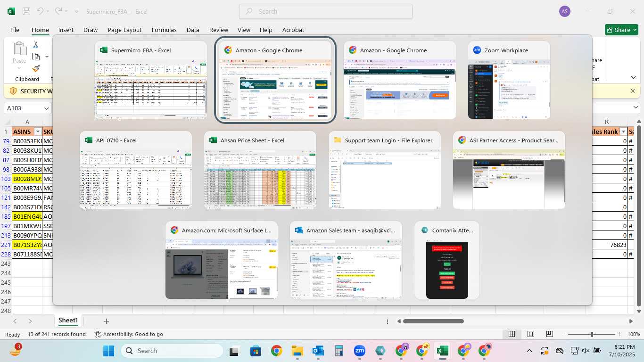Switch to Comtanix window thumbnail
The image size is (644, 362).
tap(447, 260)
